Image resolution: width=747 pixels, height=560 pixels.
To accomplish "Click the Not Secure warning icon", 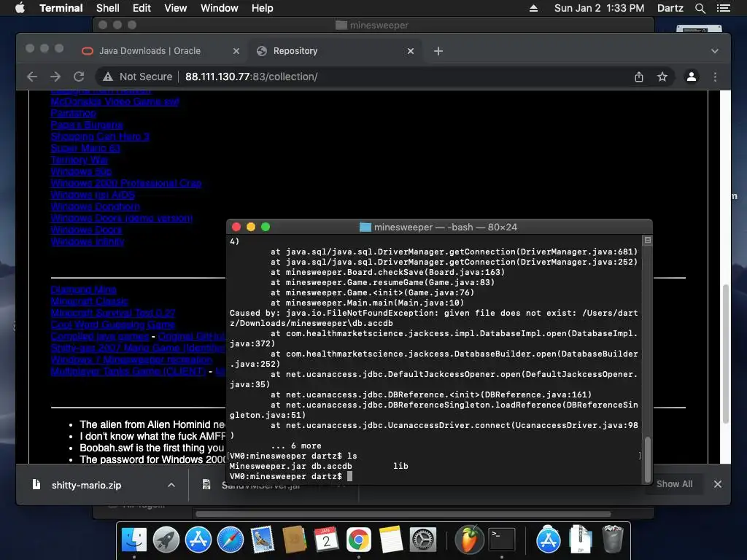I will click(108, 77).
